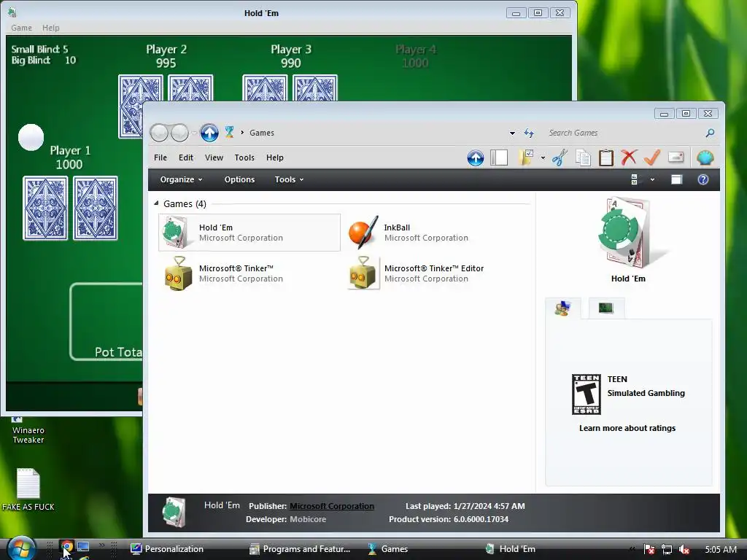Viewport: 747px width, 560px height.
Task: Click the magnifier search icon in Games
Action: pyautogui.click(x=710, y=133)
